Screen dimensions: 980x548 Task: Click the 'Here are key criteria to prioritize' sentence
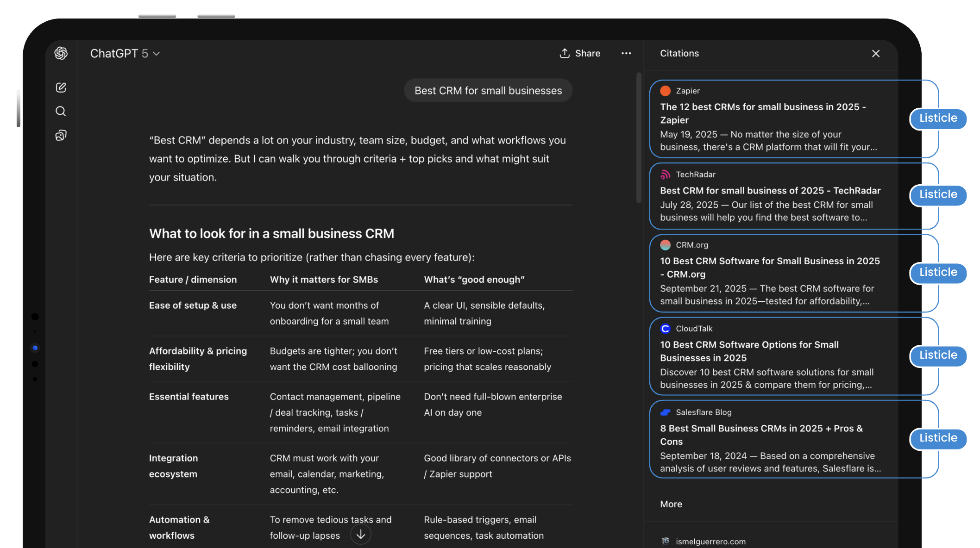point(312,257)
